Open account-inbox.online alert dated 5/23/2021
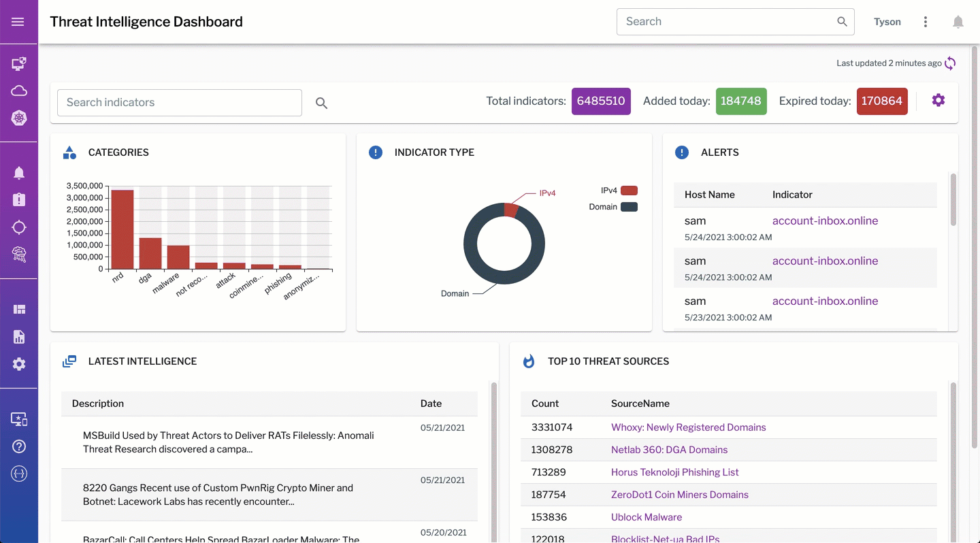The image size is (980, 543). pyautogui.click(x=825, y=301)
